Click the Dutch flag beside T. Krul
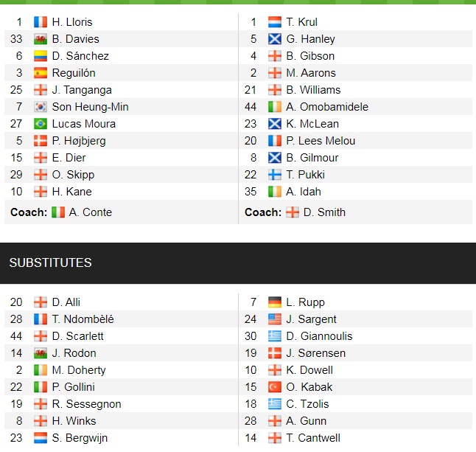 (274, 22)
